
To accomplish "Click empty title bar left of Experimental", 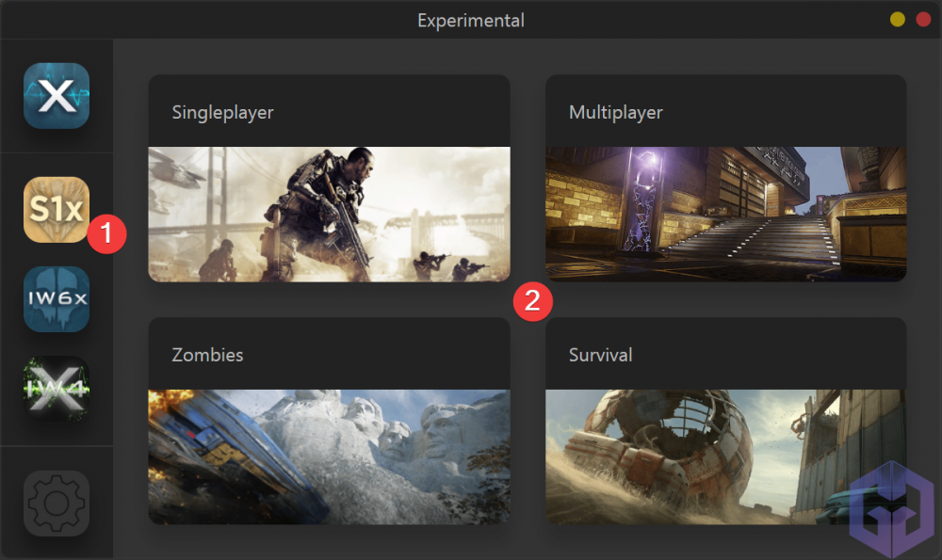I will pyautogui.click(x=210, y=20).
